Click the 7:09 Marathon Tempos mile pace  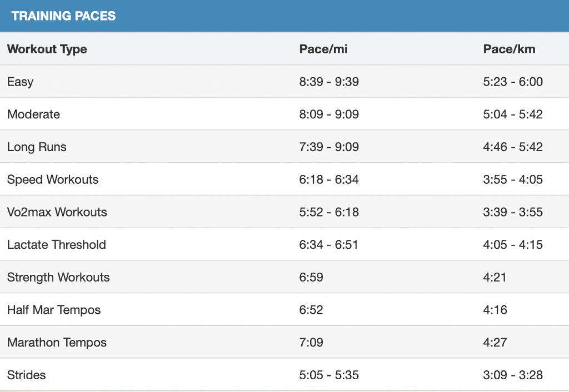click(311, 343)
